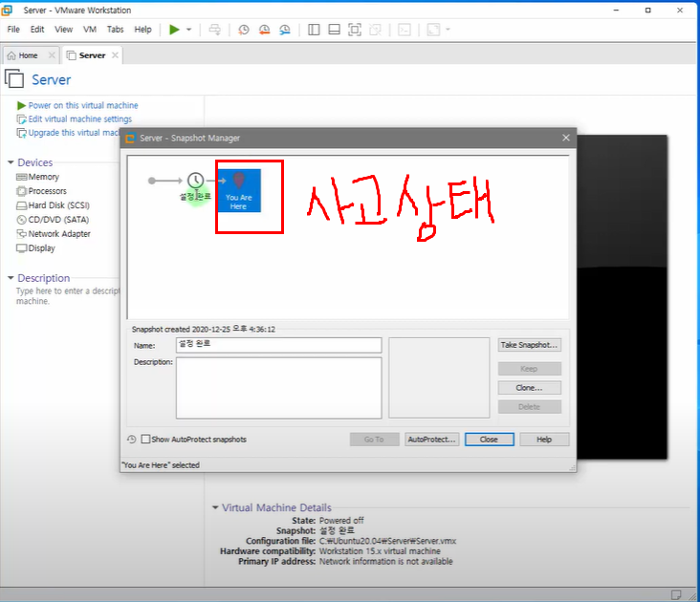This screenshot has height=602, width=700.
Task: Select the Hard Disk (SCSI) device
Action: point(58,205)
